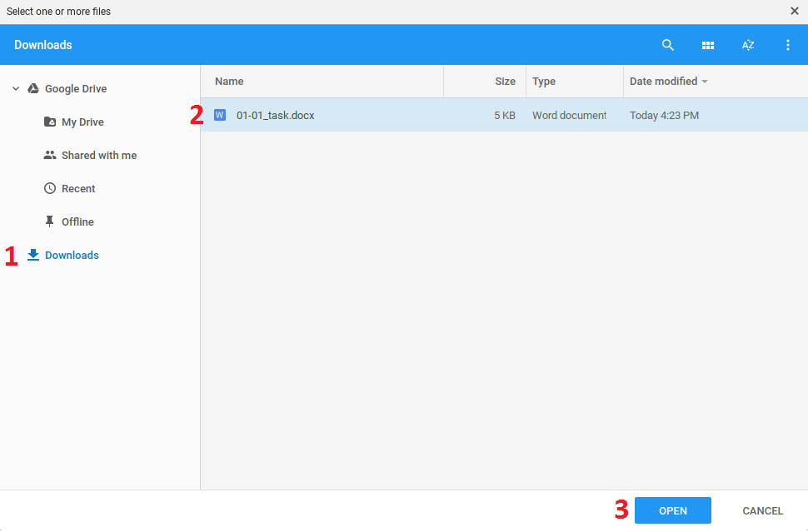Open the AZ sort options

pos(748,45)
